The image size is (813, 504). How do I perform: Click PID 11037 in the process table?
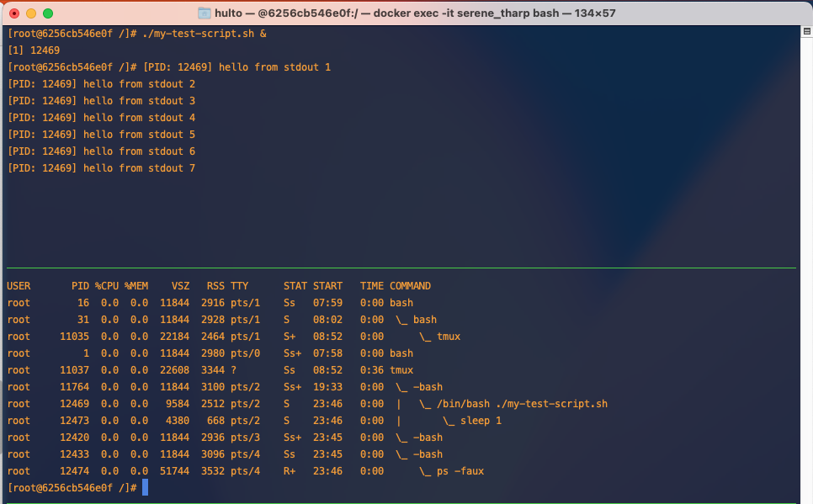(x=75, y=370)
